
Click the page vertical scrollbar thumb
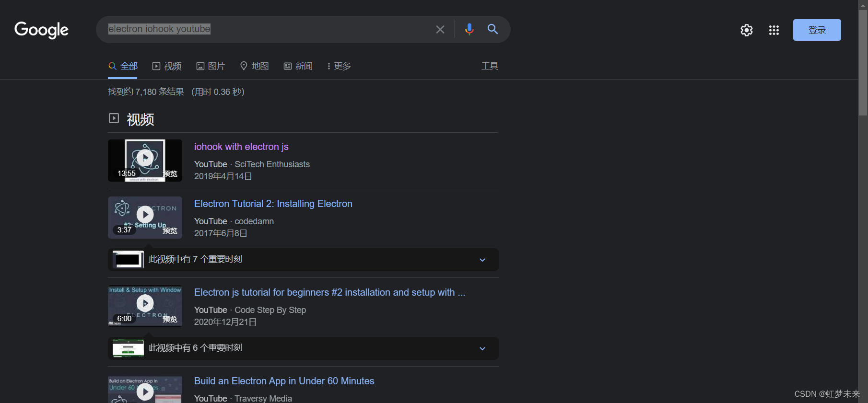pyautogui.click(x=863, y=62)
